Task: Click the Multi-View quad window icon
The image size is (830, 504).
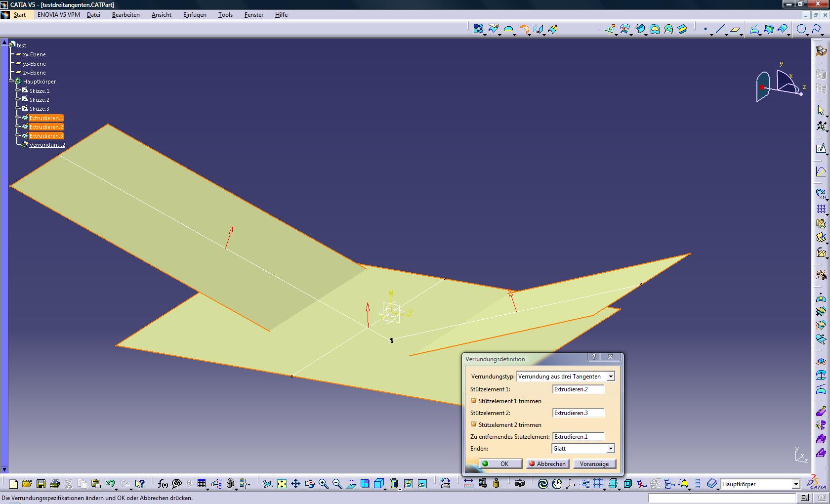Action: [365, 484]
